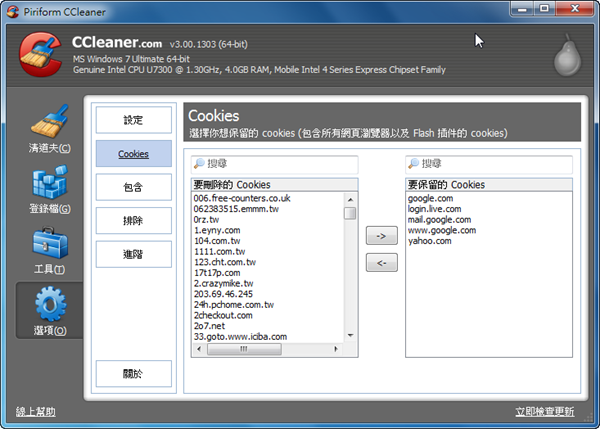
Task: Open the 進階 advanced tab
Action: click(133, 254)
